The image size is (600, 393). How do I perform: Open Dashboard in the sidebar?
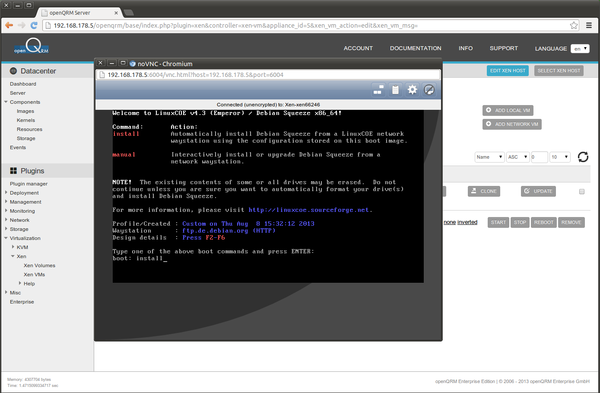pyautogui.click(x=23, y=84)
